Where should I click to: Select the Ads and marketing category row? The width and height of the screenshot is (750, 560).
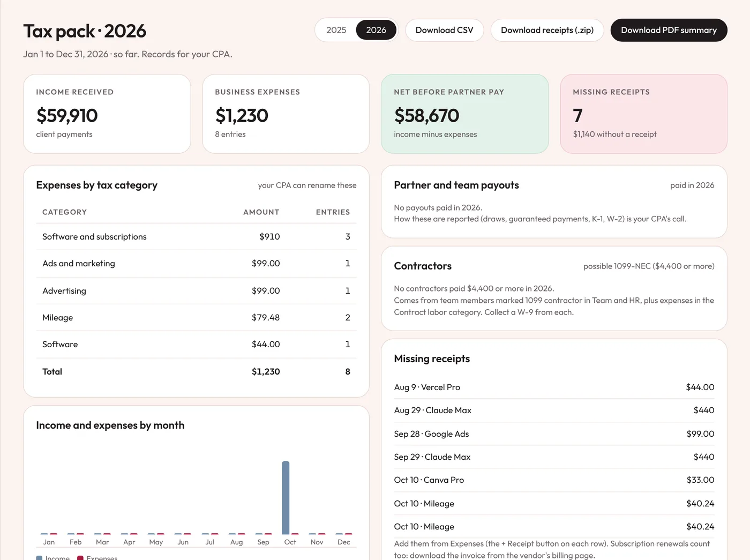pos(196,264)
